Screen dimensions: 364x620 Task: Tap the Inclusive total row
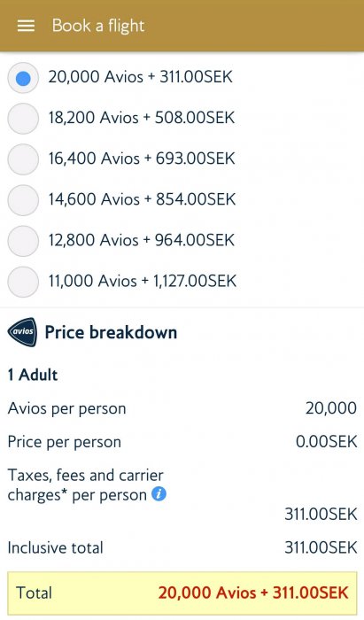point(182,547)
